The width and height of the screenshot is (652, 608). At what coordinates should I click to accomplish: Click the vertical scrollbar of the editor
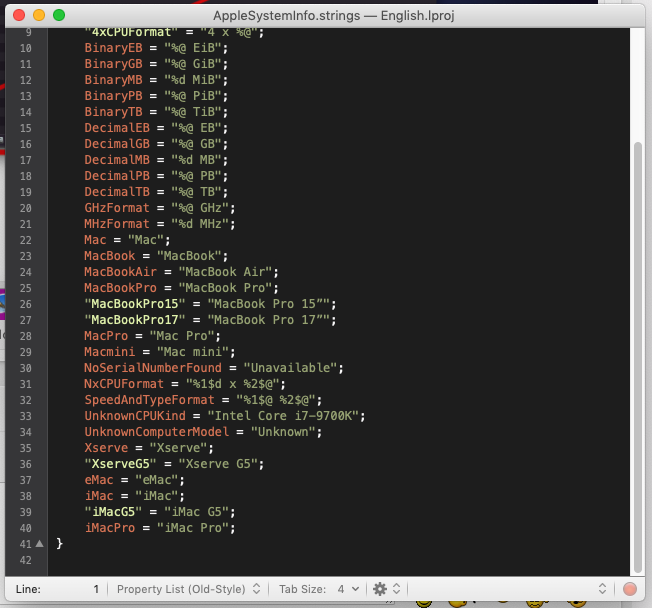(x=638, y=300)
